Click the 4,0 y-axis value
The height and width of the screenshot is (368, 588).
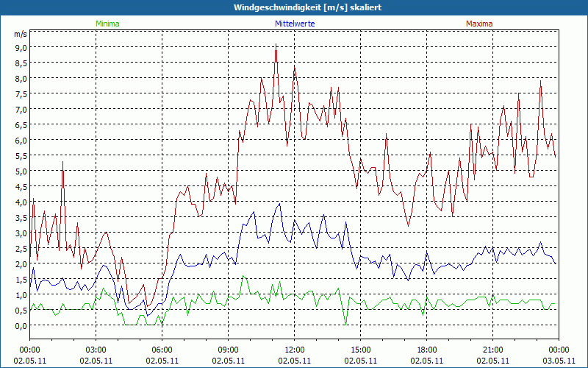point(21,202)
